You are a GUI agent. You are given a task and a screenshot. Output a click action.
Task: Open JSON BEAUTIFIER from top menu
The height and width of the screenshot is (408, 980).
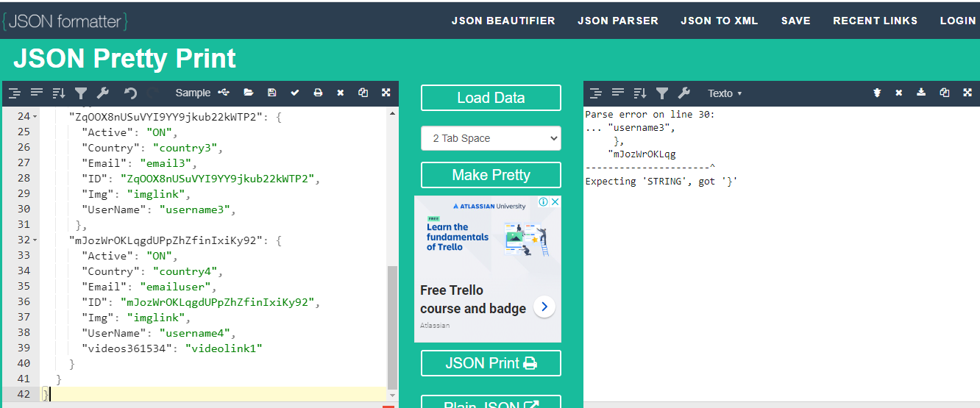click(x=503, y=21)
